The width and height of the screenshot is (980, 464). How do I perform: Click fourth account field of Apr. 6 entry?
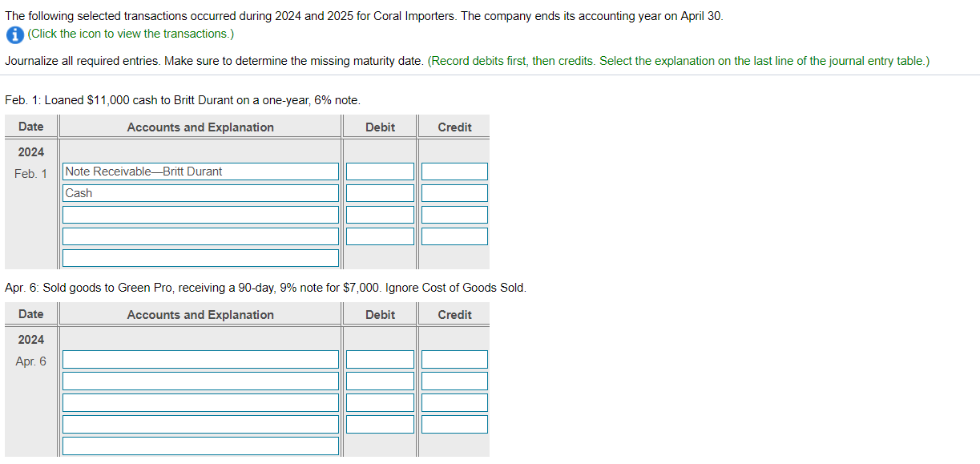click(x=200, y=424)
